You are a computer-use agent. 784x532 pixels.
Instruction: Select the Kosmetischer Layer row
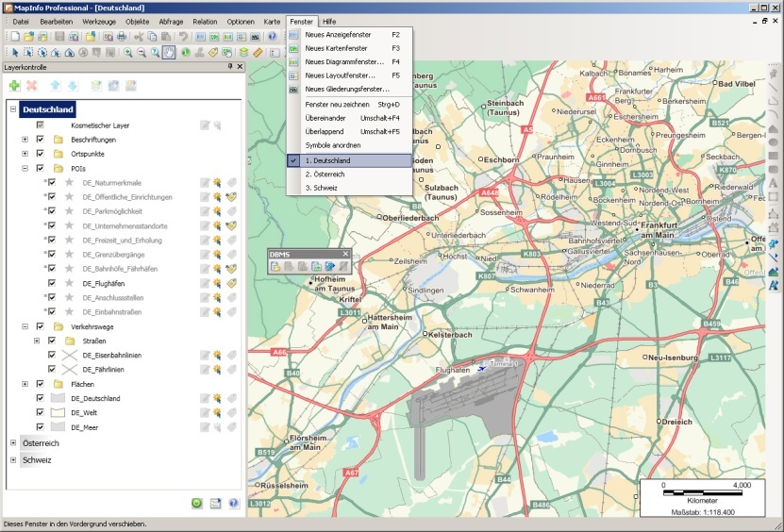click(100, 125)
